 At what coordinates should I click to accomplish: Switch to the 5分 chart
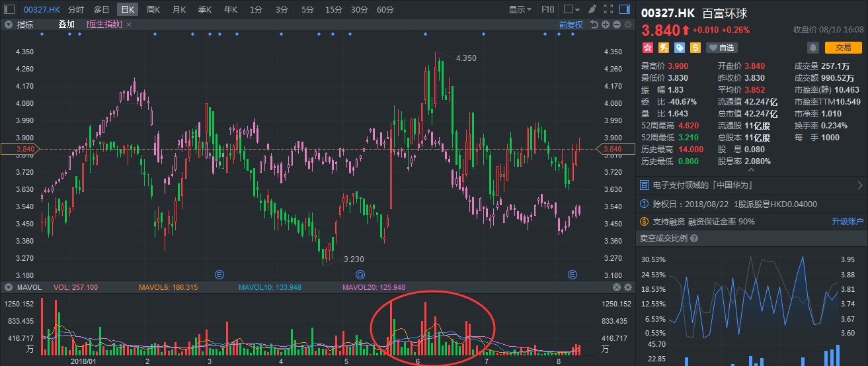tap(307, 9)
